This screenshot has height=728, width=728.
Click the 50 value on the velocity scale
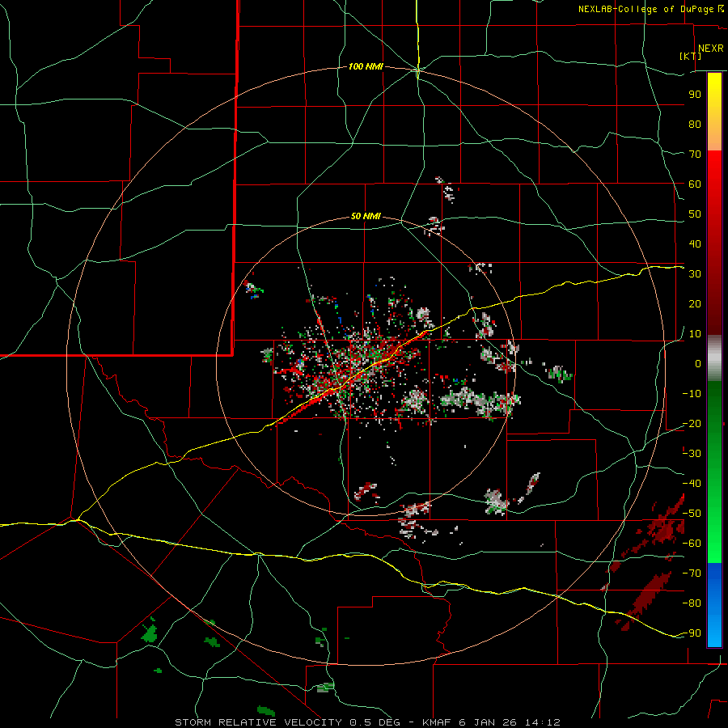[x=695, y=214]
